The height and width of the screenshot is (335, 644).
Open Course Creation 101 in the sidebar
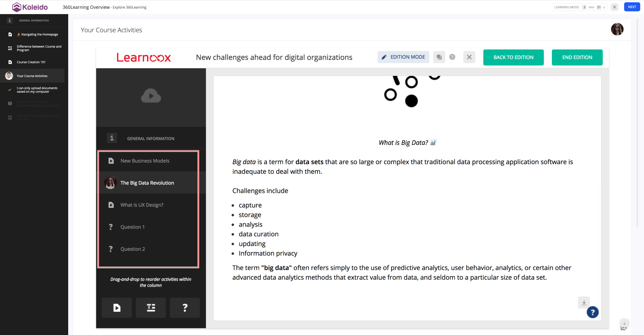[x=31, y=62]
